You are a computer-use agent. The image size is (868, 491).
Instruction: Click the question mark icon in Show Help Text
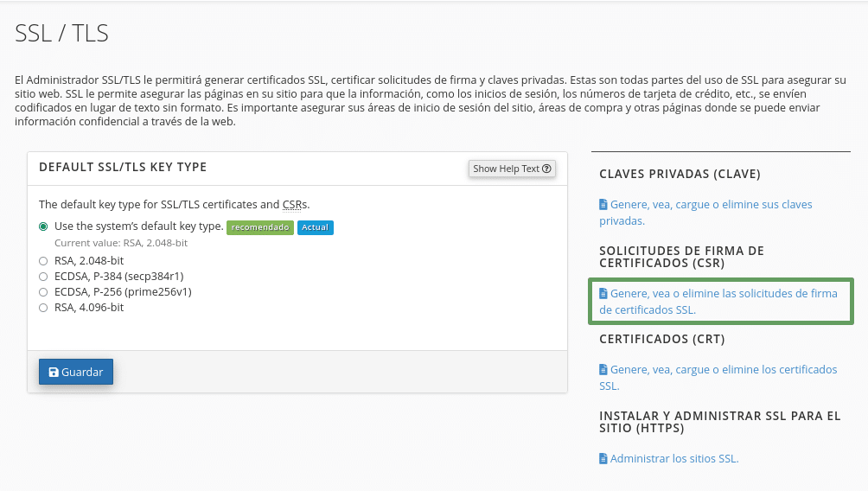[546, 169]
